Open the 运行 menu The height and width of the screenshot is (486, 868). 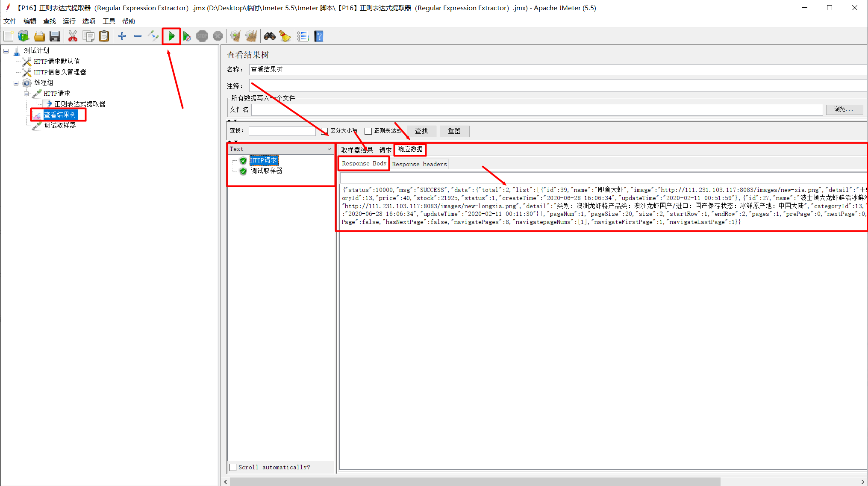69,21
